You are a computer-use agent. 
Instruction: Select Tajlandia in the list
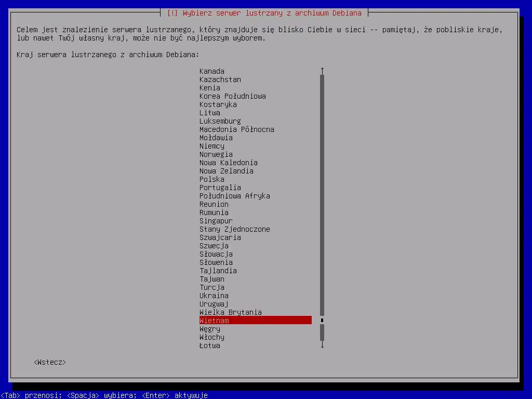tap(256, 271)
